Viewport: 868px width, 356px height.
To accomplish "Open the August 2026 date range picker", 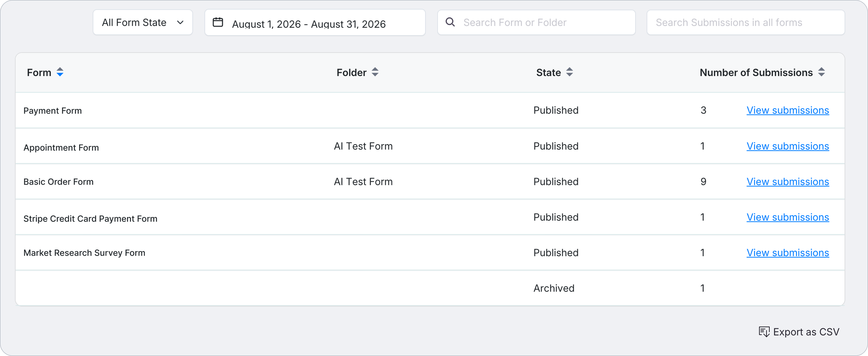I will pyautogui.click(x=315, y=22).
